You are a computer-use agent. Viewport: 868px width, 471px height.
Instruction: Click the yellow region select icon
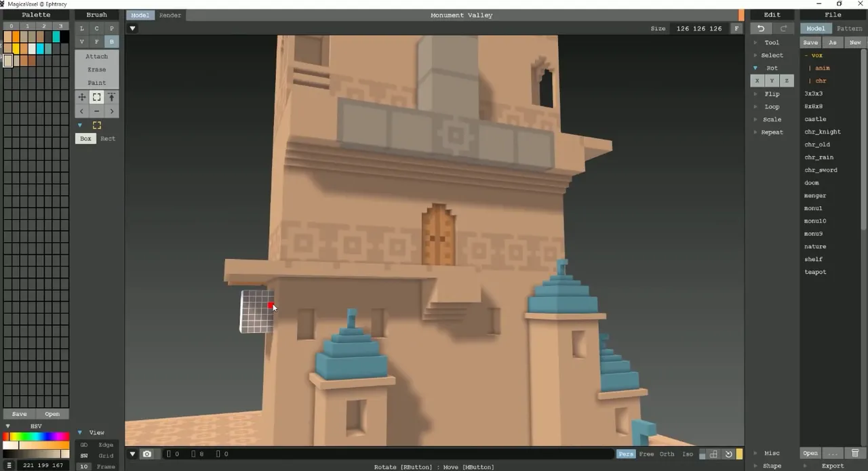coord(96,125)
